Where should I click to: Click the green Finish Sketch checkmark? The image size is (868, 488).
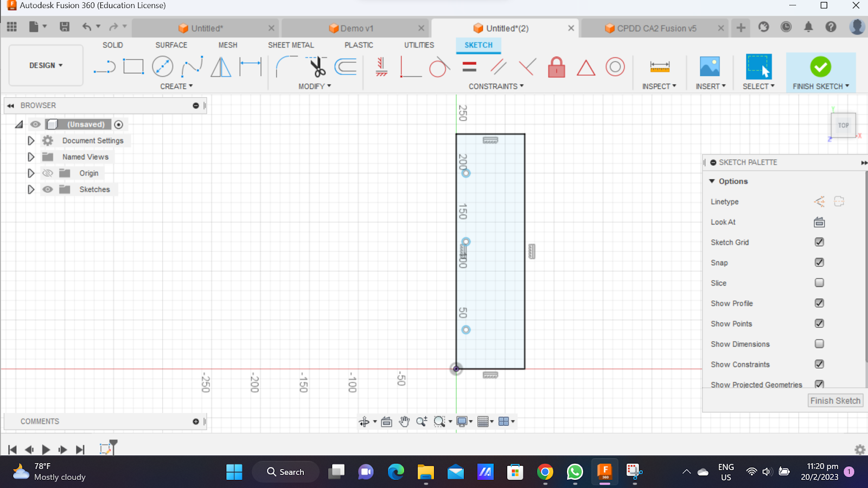coord(820,67)
